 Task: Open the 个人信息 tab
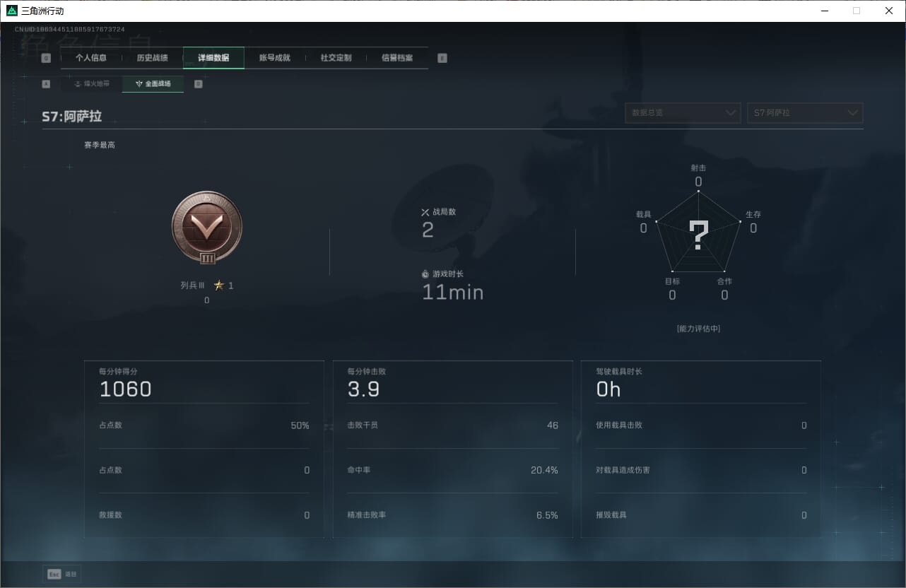pos(91,58)
